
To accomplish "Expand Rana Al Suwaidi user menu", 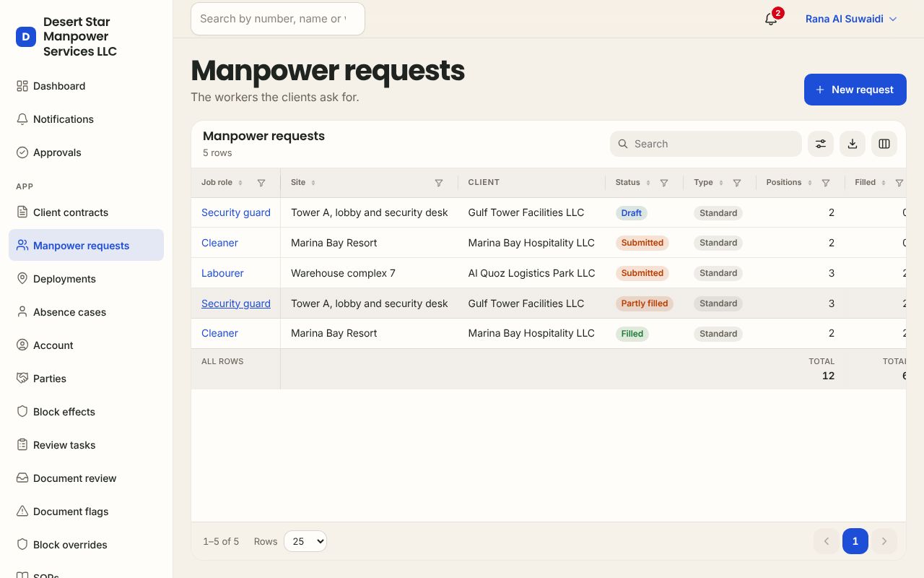I will 851,19.
